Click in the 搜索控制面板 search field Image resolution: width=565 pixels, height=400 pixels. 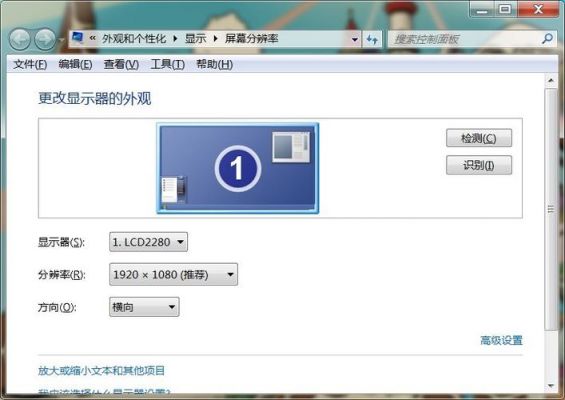[465, 39]
